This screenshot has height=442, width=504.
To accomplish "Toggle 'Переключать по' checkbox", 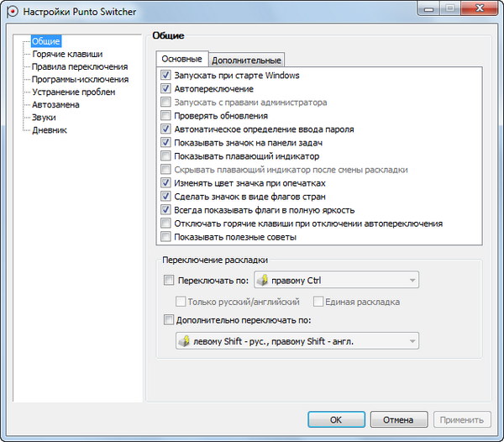I will pyautogui.click(x=169, y=281).
